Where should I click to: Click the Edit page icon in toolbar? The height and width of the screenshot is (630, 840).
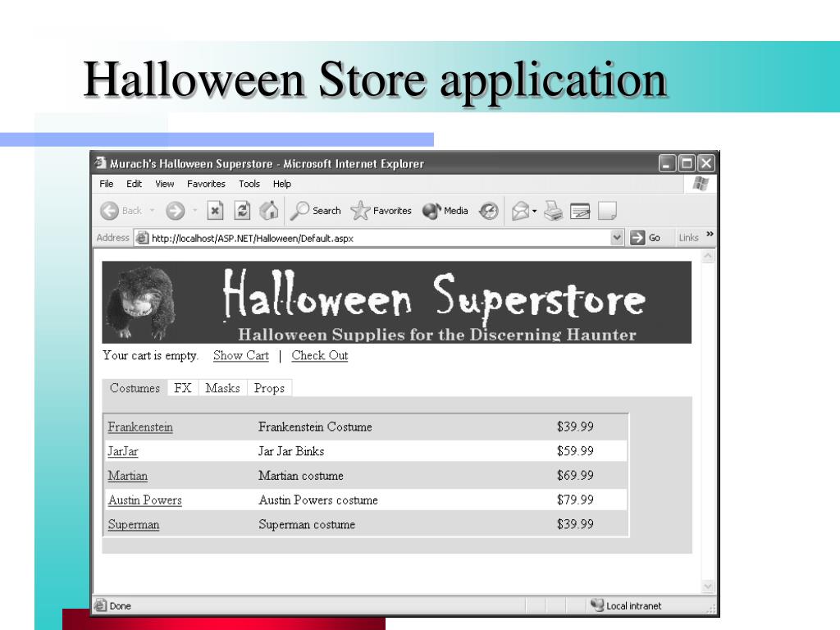coord(580,211)
